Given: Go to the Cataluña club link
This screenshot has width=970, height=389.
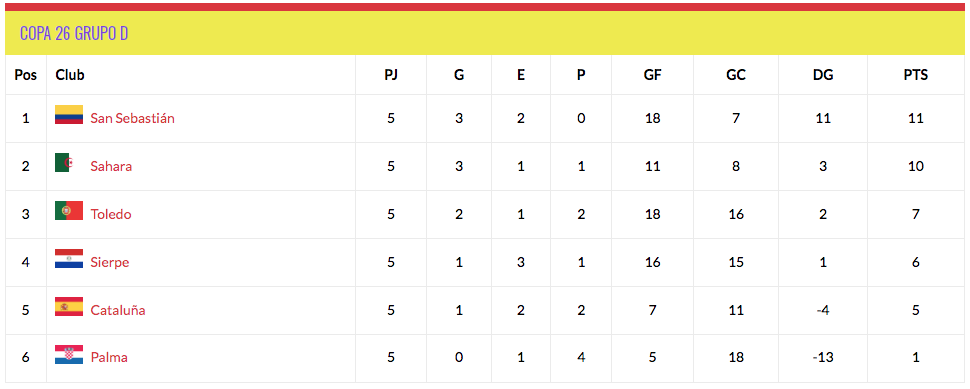Looking at the screenshot, I should pyautogui.click(x=118, y=310).
